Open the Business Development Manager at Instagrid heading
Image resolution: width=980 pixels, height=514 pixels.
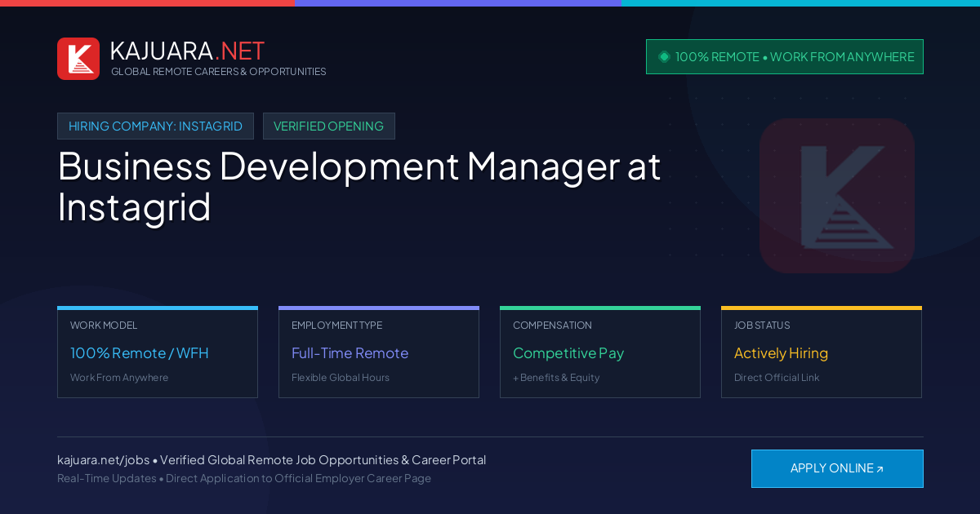pyautogui.click(x=359, y=186)
